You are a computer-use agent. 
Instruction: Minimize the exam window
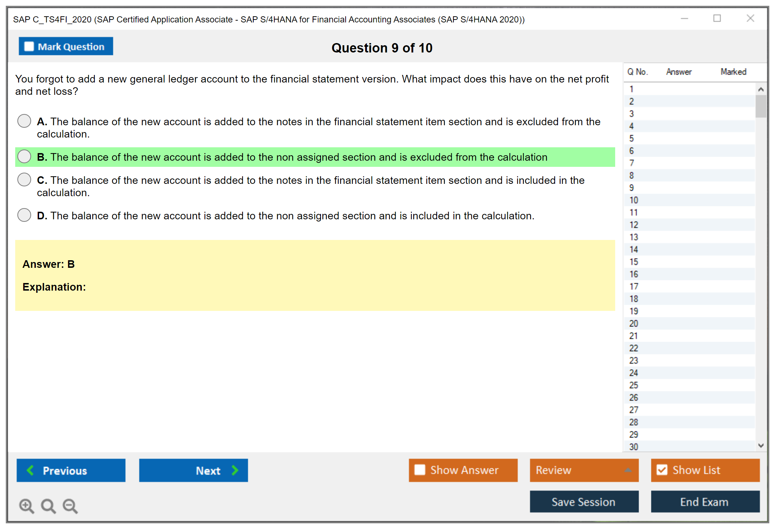(x=684, y=18)
